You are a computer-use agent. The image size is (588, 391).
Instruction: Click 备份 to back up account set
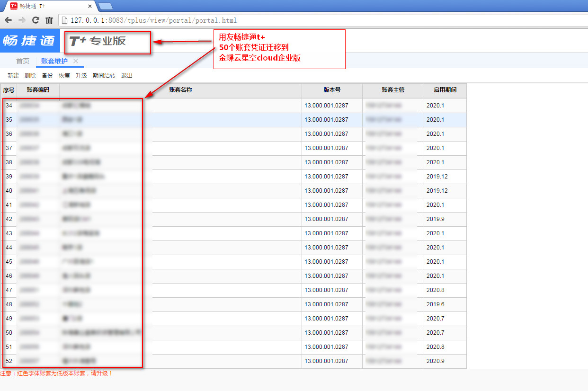pos(47,76)
